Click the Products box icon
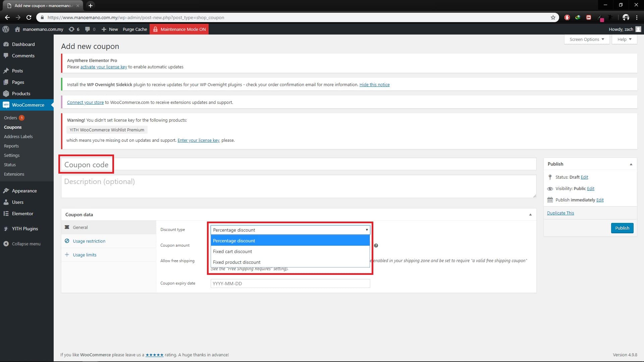The height and width of the screenshot is (362, 644). pyautogui.click(x=6, y=94)
